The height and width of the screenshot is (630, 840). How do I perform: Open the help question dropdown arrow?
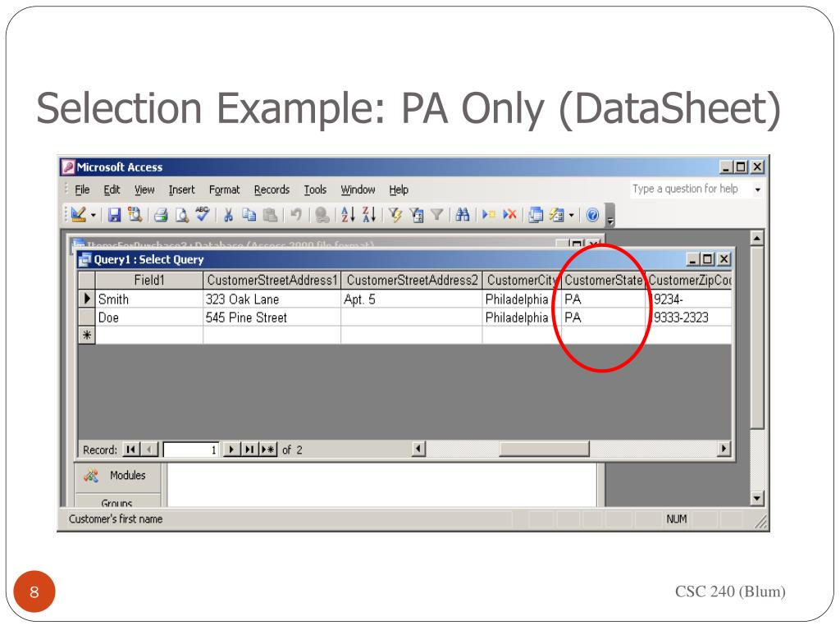click(757, 189)
